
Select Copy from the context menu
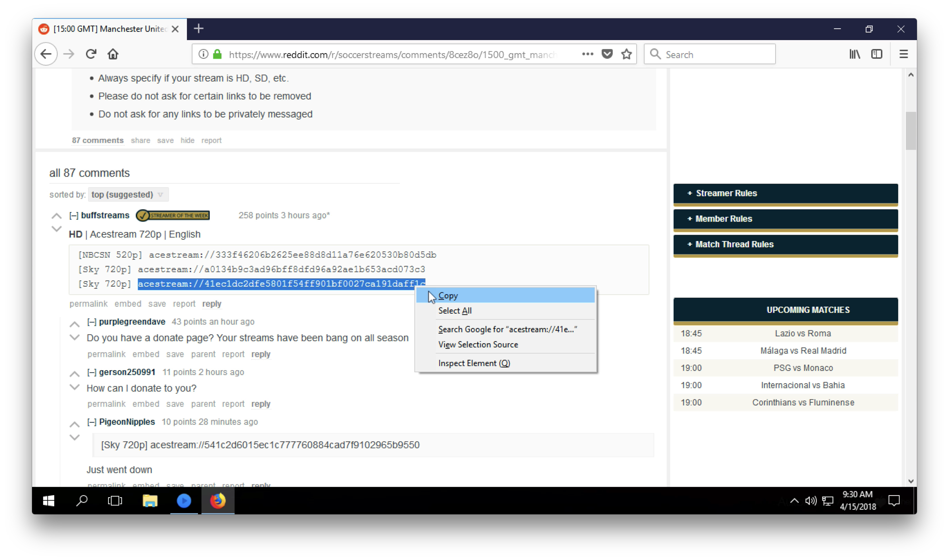(x=448, y=295)
